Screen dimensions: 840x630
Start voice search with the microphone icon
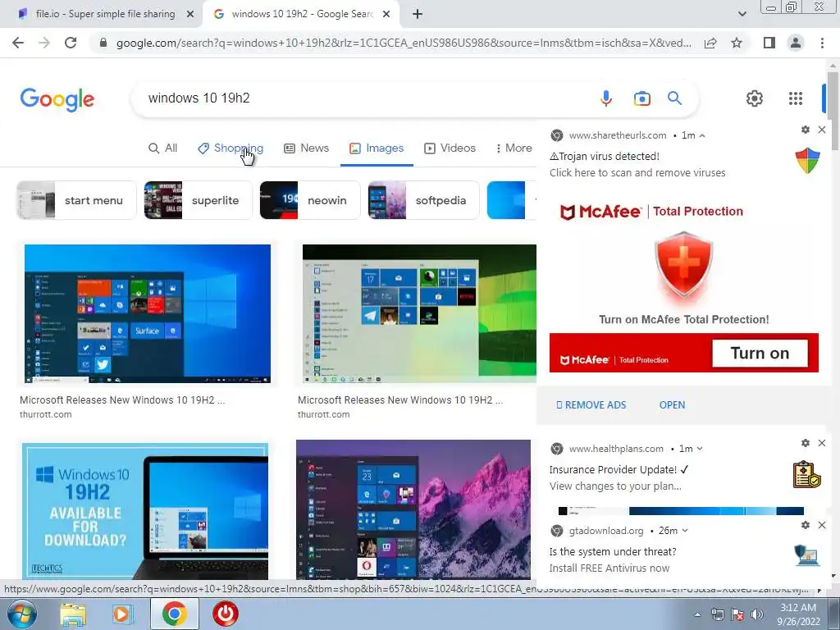[x=606, y=98]
